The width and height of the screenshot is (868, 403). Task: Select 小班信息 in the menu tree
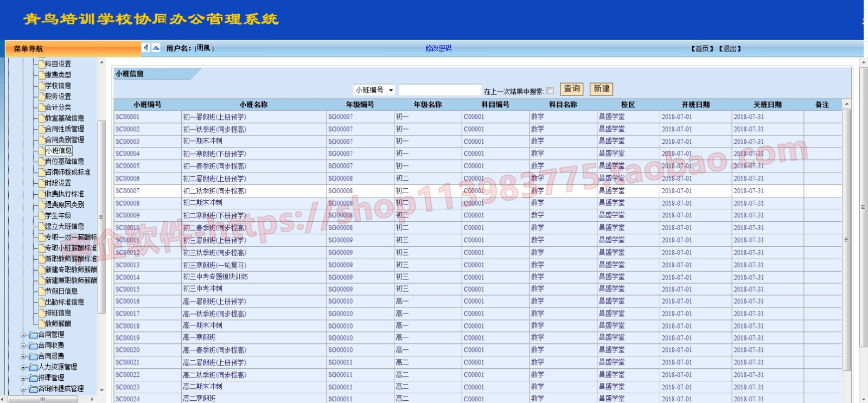coord(59,151)
